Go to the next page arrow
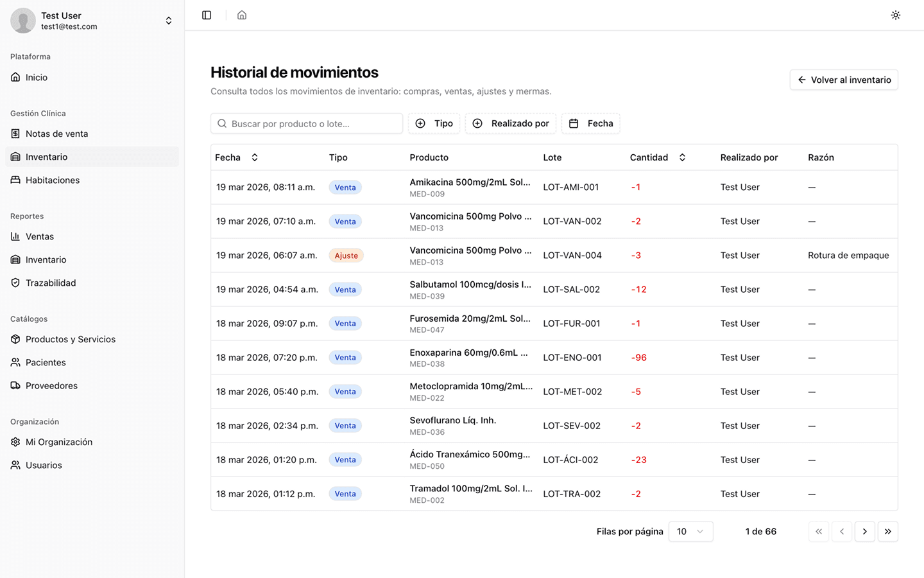 864,532
